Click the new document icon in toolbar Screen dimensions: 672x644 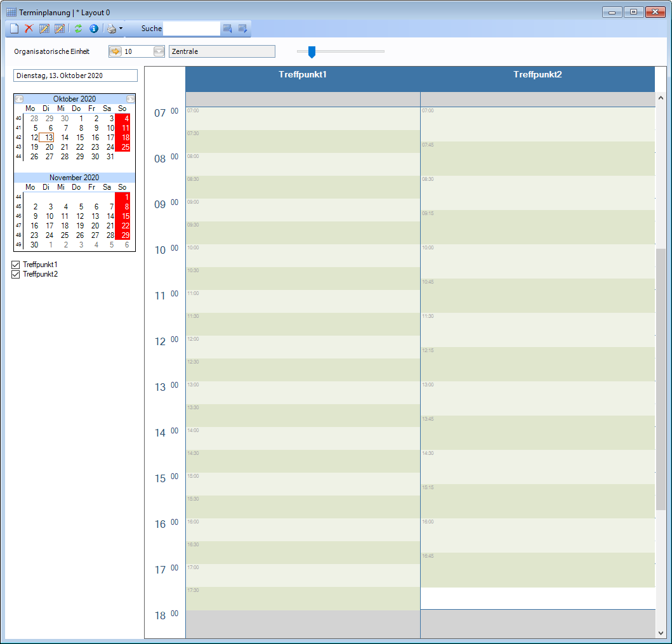pos(14,29)
